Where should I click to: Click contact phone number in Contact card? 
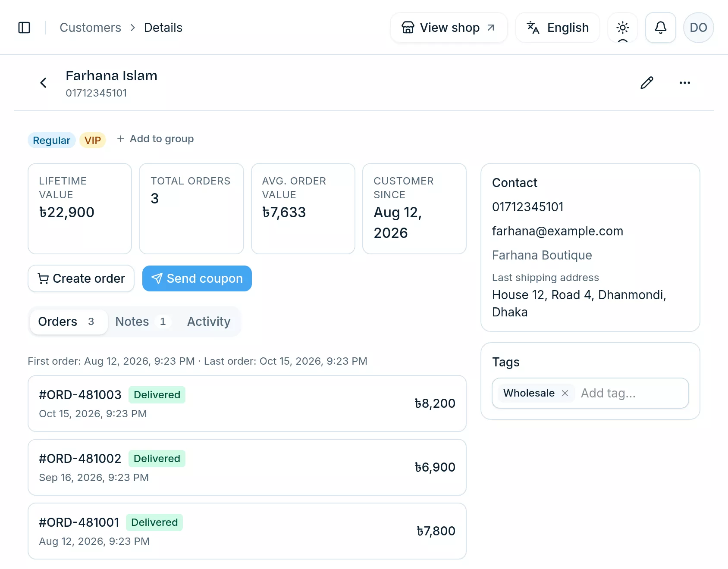point(528,207)
